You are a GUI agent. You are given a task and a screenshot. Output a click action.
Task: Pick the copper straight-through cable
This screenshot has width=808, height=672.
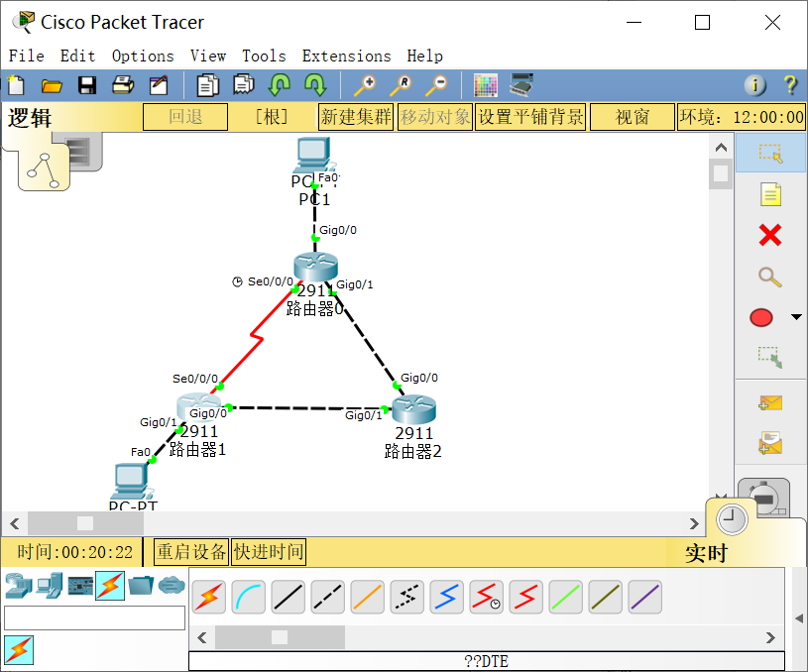pos(289,598)
